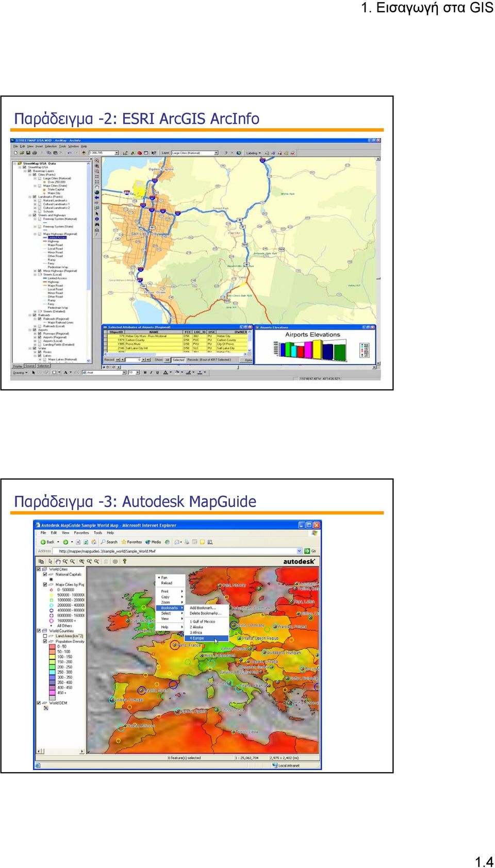Click the Save icon in ArcMap toolbar
The image size is (495, 868).
tap(28, 153)
